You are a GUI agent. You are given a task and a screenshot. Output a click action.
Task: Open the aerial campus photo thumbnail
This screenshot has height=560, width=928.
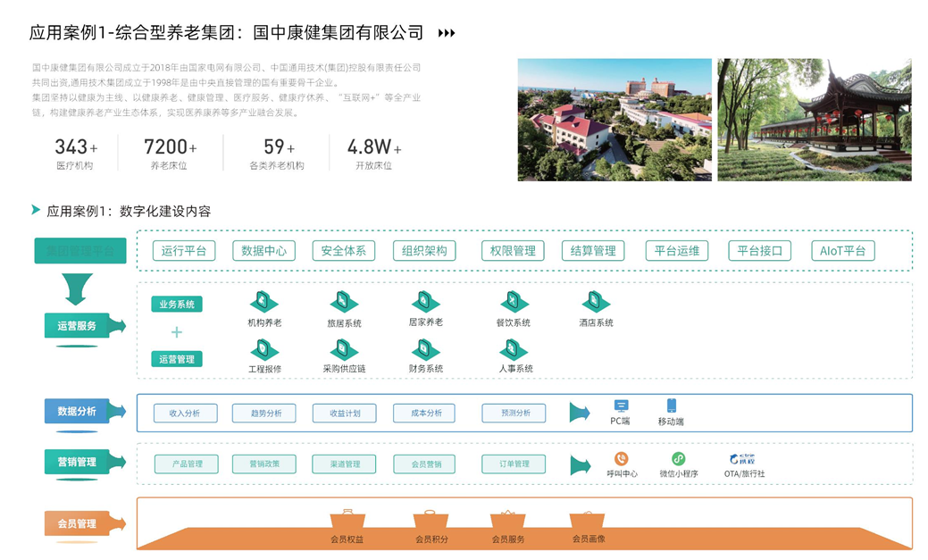pos(614,120)
